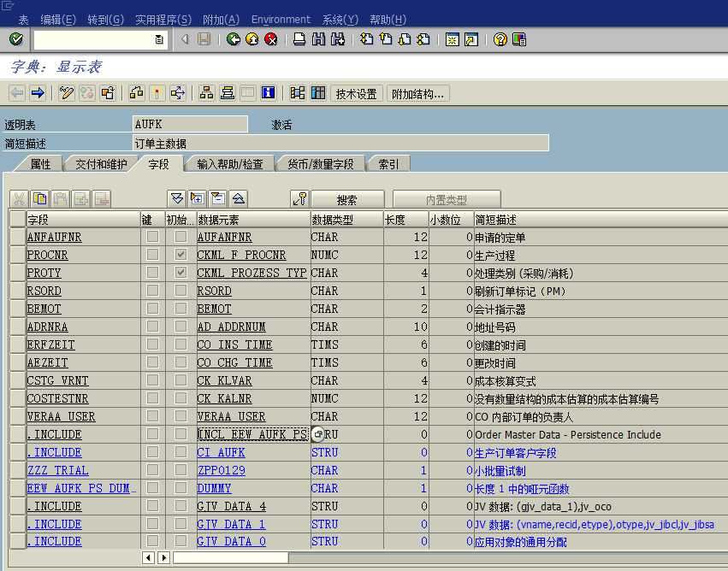Open the yellow Help question mark icon

(500, 39)
